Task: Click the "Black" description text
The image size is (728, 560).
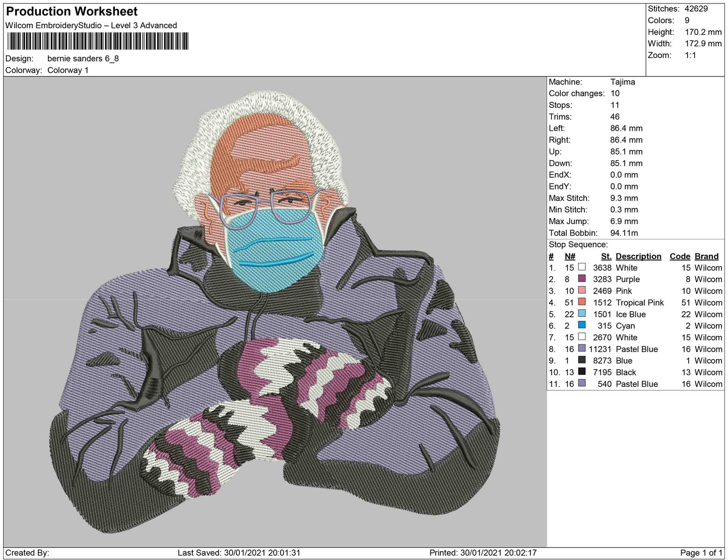Action: [x=626, y=372]
